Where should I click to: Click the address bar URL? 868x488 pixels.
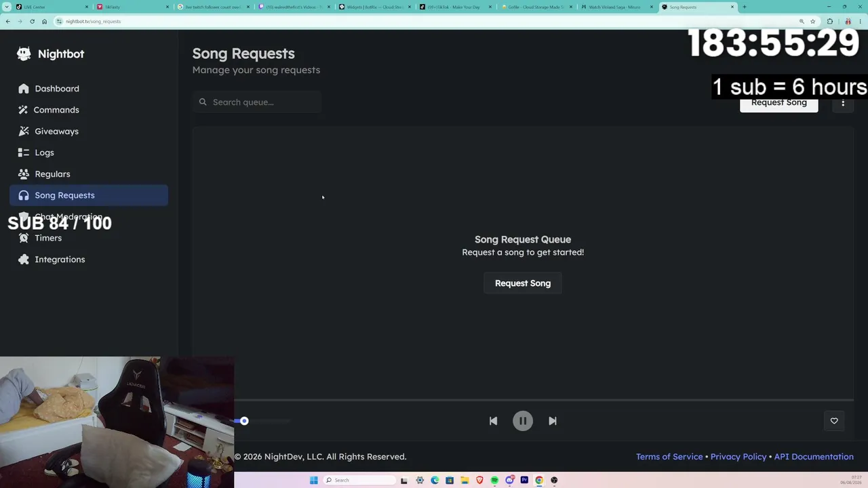[93, 22]
